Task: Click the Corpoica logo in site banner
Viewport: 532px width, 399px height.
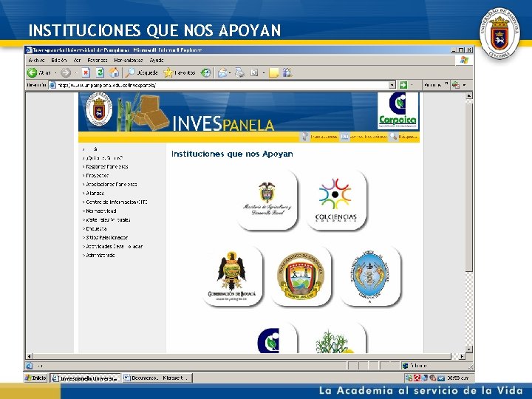Action: tap(398, 111)
